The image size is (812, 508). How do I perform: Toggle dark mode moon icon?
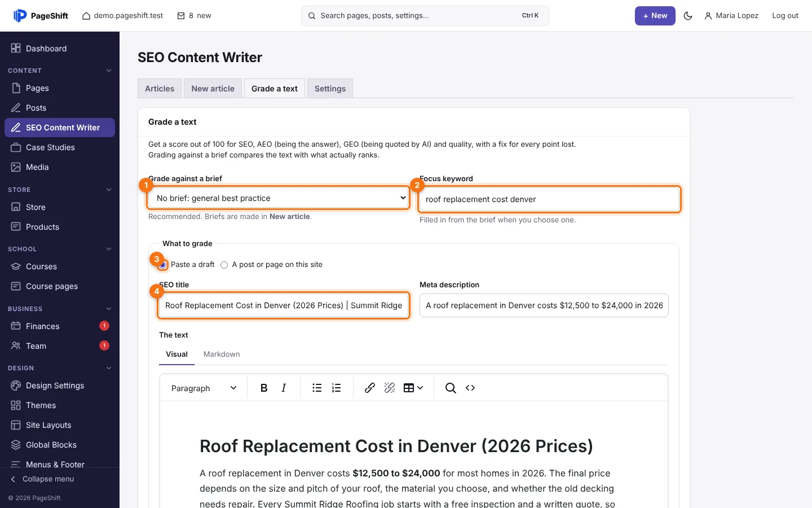[688, 16]
